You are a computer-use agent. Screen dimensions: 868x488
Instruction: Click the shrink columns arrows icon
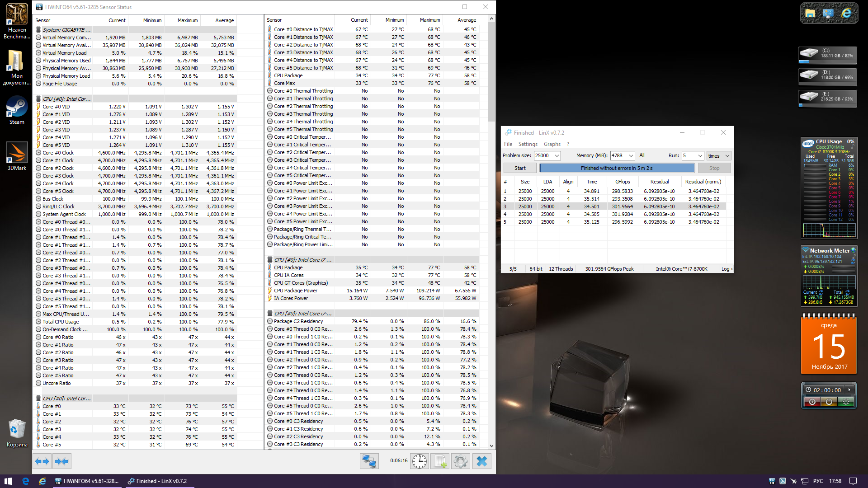coord(61,461)
